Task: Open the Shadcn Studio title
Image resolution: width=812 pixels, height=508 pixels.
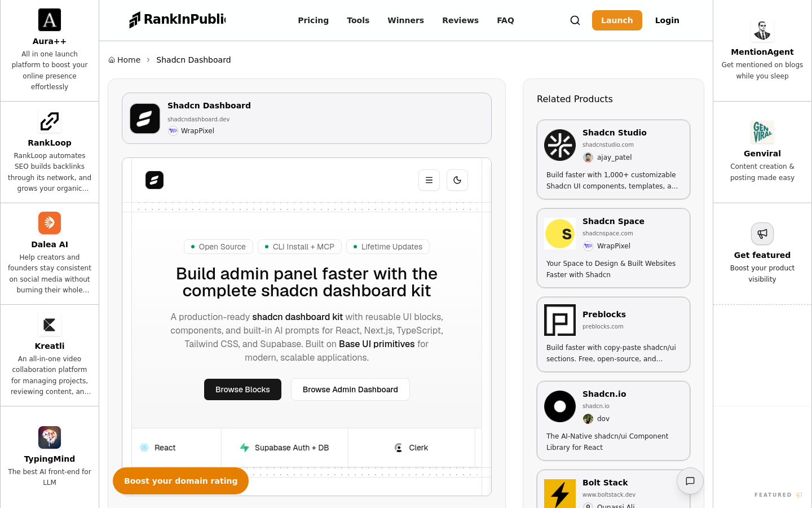Action: pyautogui.click(x=615, y=133)
